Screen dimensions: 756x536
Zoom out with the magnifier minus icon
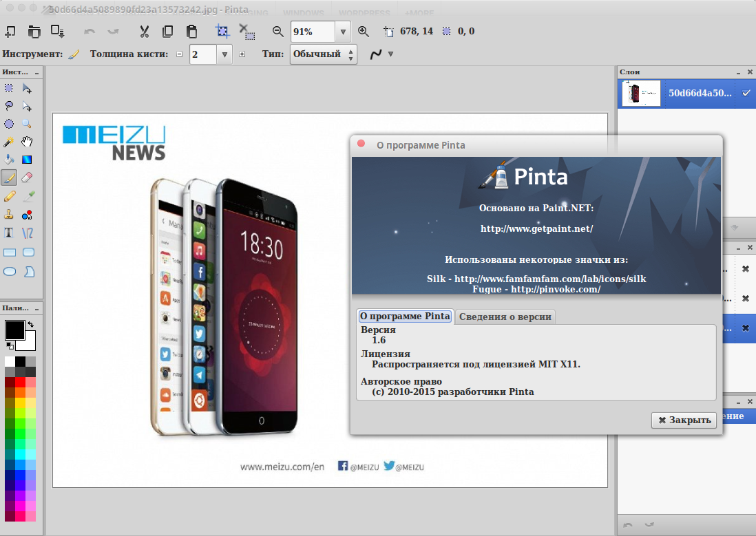277,32
